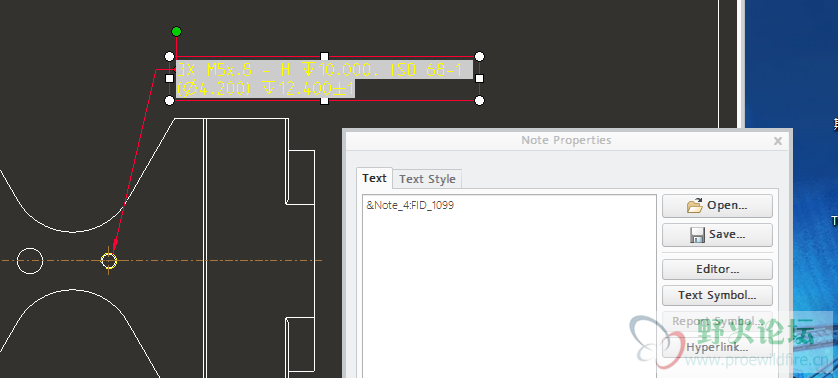The height and width of the screenshot is (378, 838).
Task: Close the Note Properties dialog
Action: [778, 141]
